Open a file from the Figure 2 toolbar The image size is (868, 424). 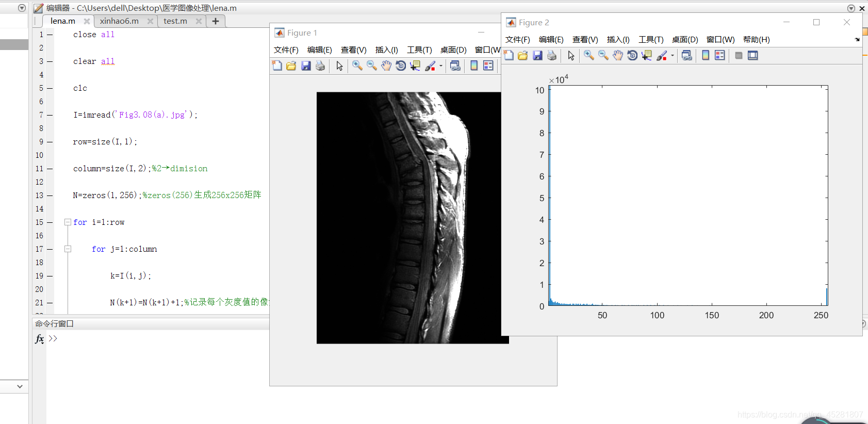[523, 55]
